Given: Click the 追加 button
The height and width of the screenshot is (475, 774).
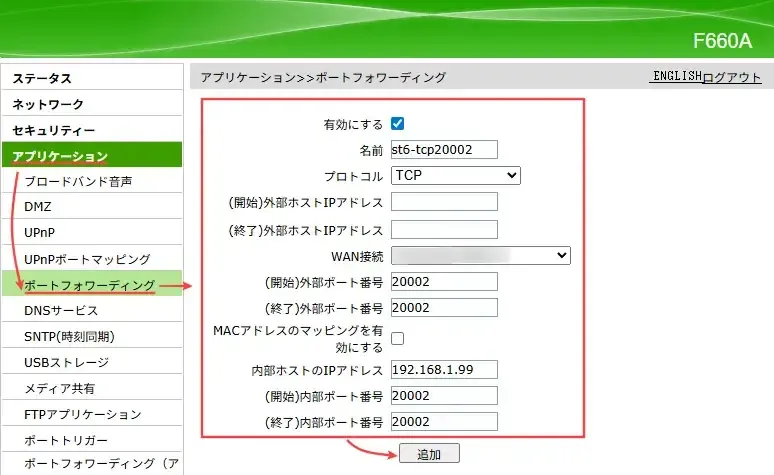Looking at the screenshot, I should (x=429, y=453).
